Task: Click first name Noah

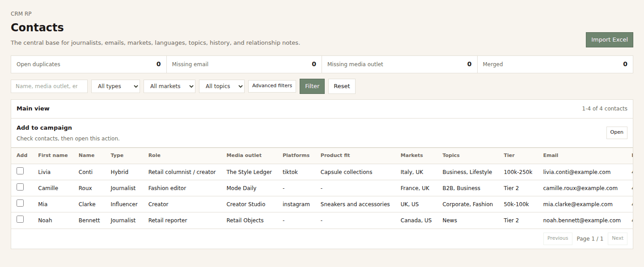Action: [45, 220]
